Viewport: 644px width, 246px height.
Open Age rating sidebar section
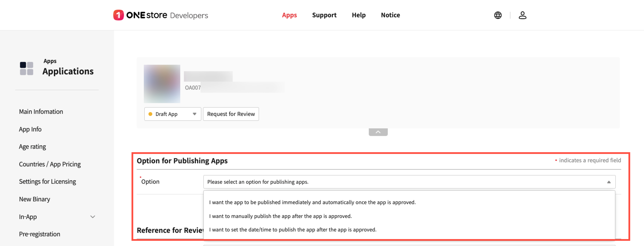[32, 147]
